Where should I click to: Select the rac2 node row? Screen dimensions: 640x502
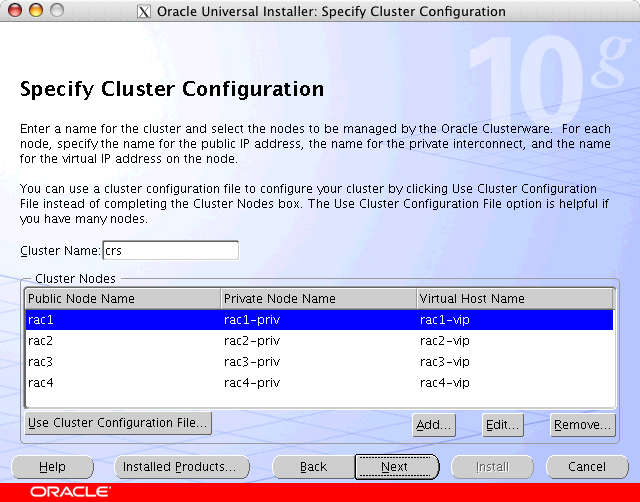pos(120,341)
